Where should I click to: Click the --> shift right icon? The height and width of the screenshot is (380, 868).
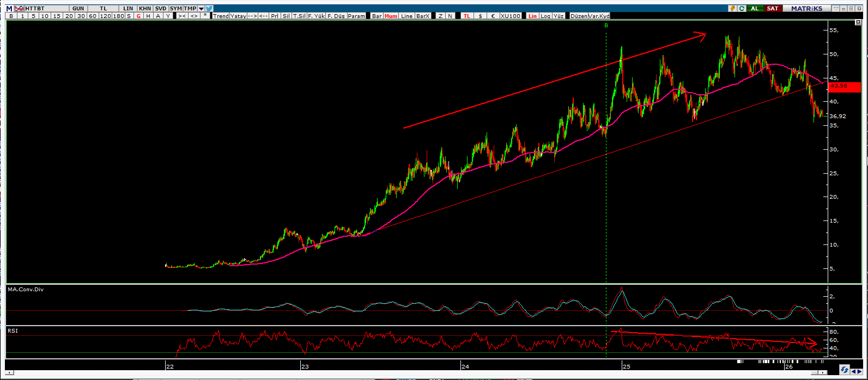pos(252,16)
